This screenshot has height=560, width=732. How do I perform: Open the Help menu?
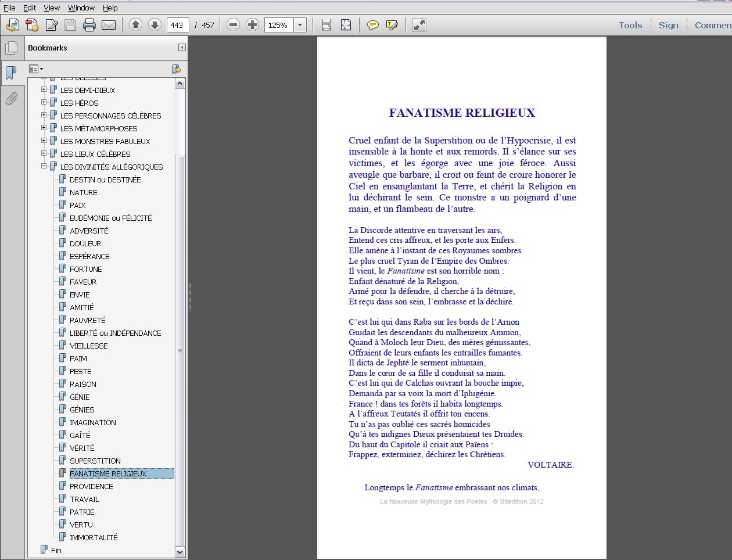click(110, 8)
